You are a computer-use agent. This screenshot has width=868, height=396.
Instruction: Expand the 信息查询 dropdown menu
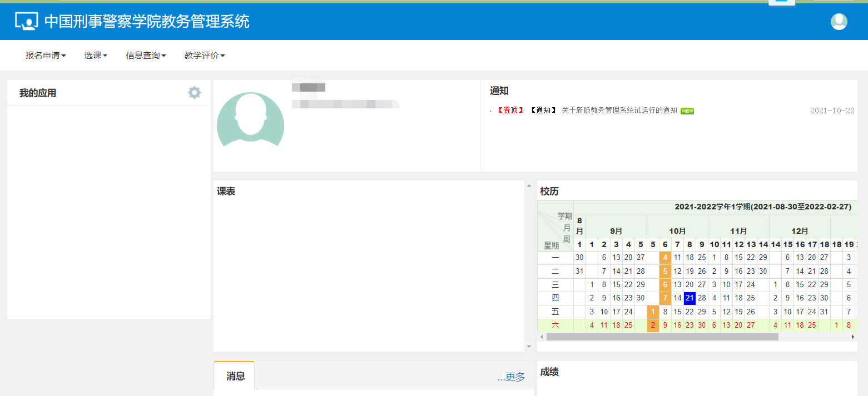(146, 56)
